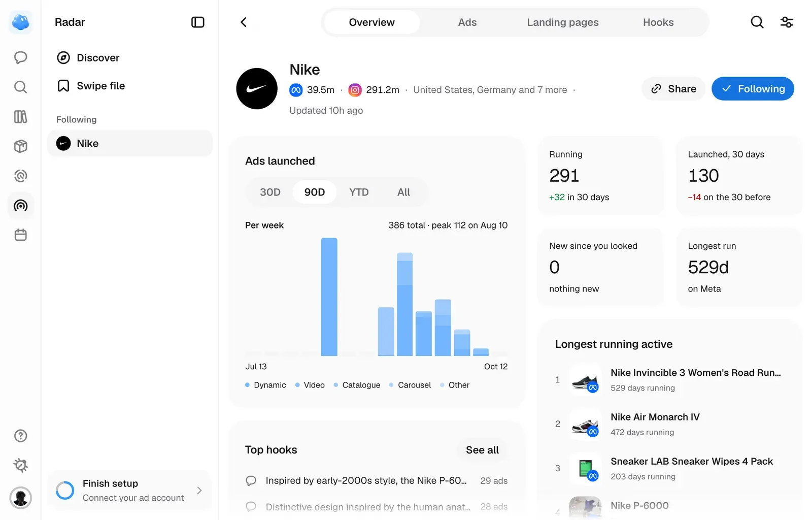Open Swipe file in the sidebar
Image resolution: width=812 pixels, height=520 pixels.
tap(130, 86)
